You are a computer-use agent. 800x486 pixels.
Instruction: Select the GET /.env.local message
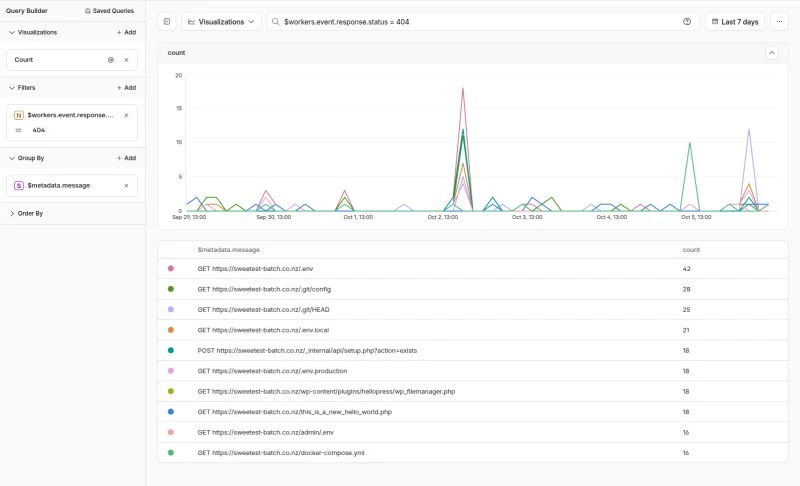(x=263, y=330)
